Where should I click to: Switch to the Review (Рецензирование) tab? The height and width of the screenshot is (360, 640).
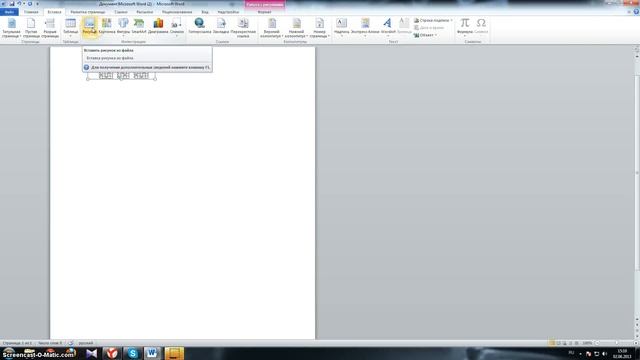177,12
